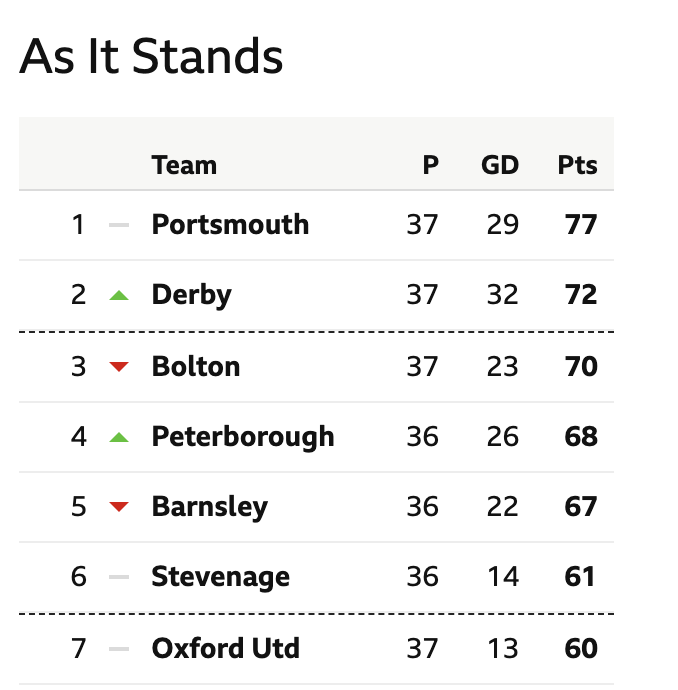Select Oxford Utd in the table

pos(226,649)
